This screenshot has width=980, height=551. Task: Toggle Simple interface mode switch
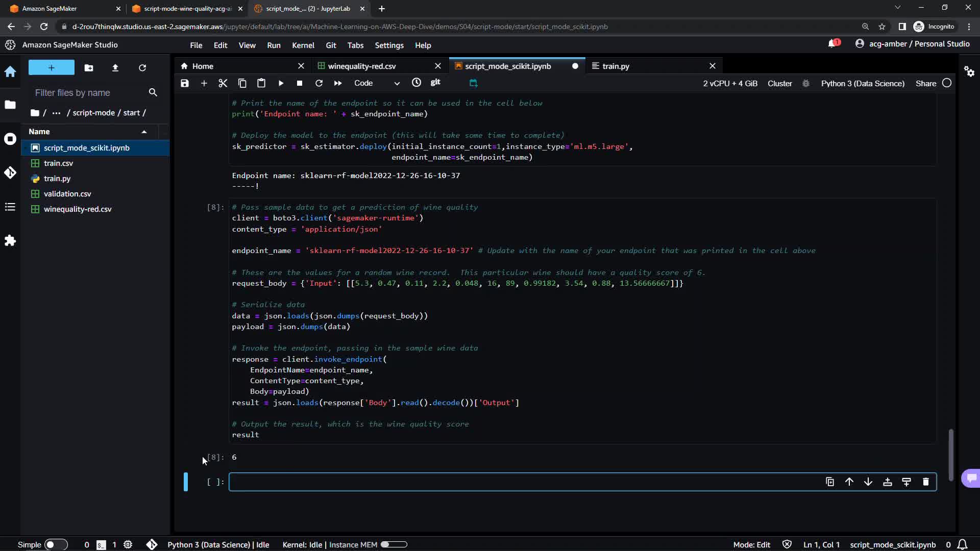coord(55,544)
